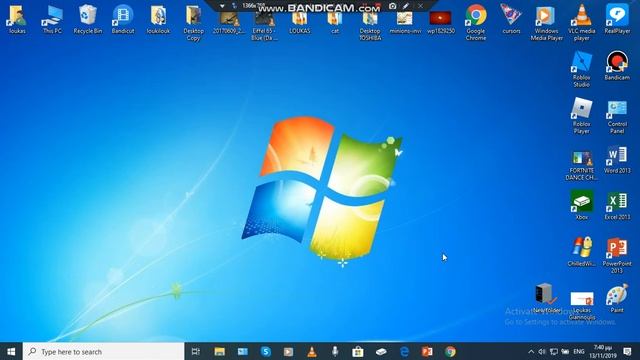Open the Mail app on taskbar

coord(242,351)
